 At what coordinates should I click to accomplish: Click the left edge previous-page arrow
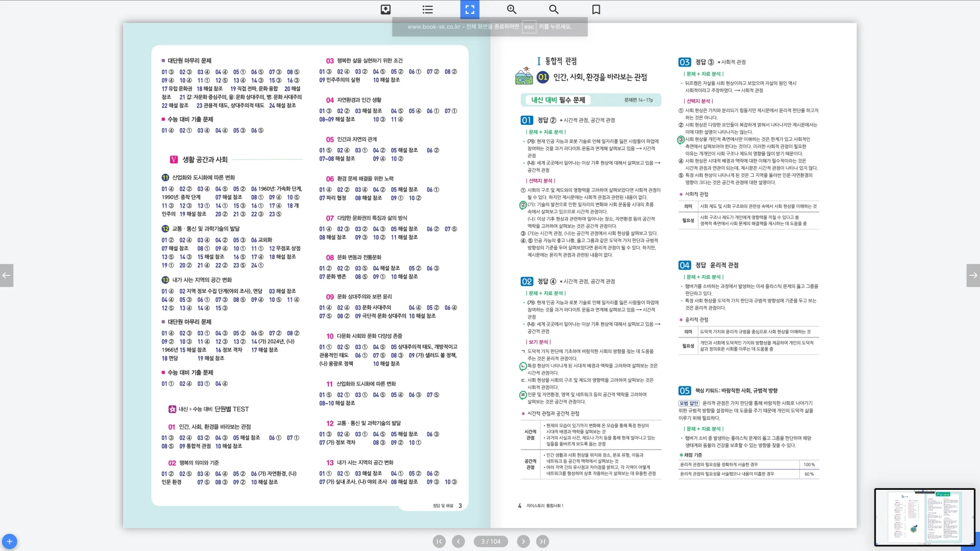(x=6, y=275)
